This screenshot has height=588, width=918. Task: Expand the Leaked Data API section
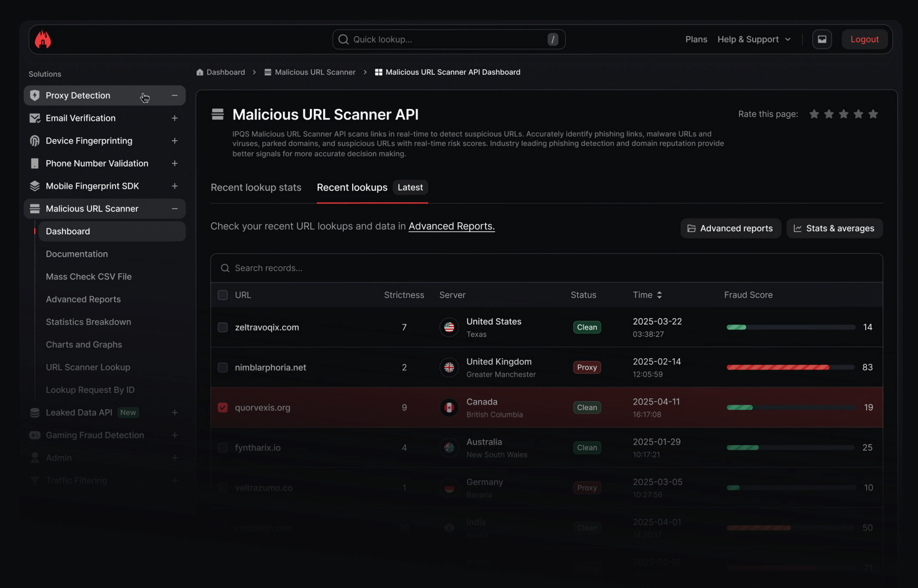point(175,412)
